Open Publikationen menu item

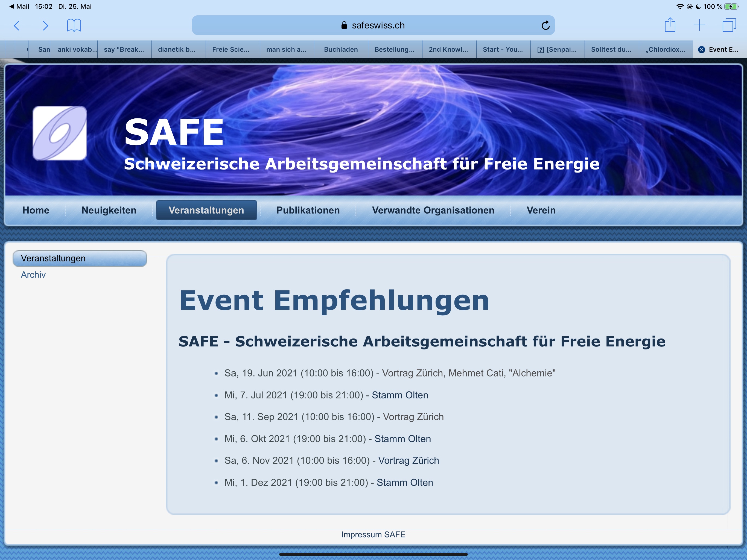[x=308, y=210]
